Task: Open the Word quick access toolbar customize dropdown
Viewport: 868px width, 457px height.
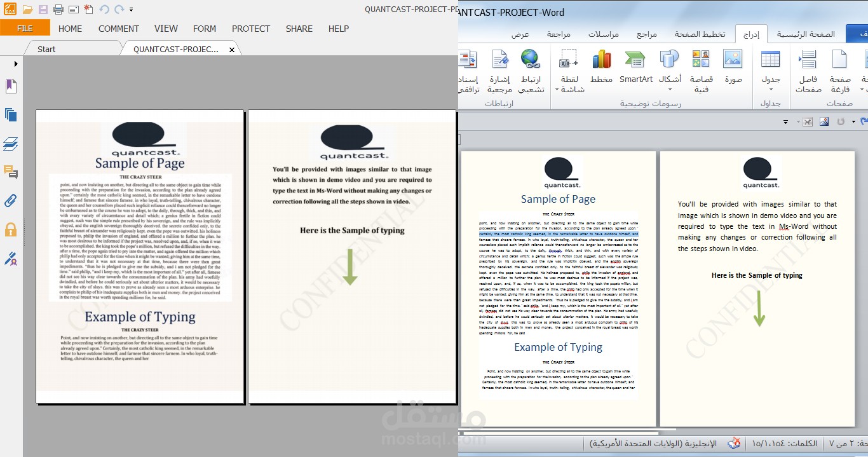Action: [786, 121]
